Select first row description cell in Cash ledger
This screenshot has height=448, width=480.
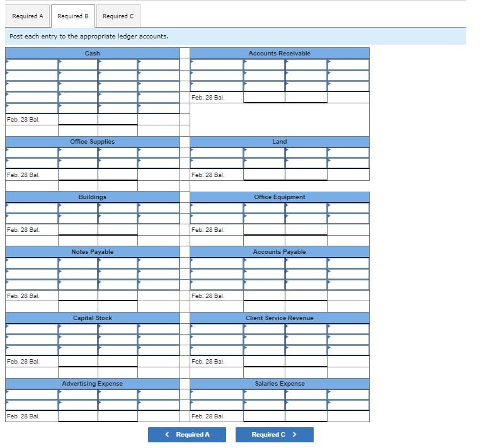pos(32,65)
